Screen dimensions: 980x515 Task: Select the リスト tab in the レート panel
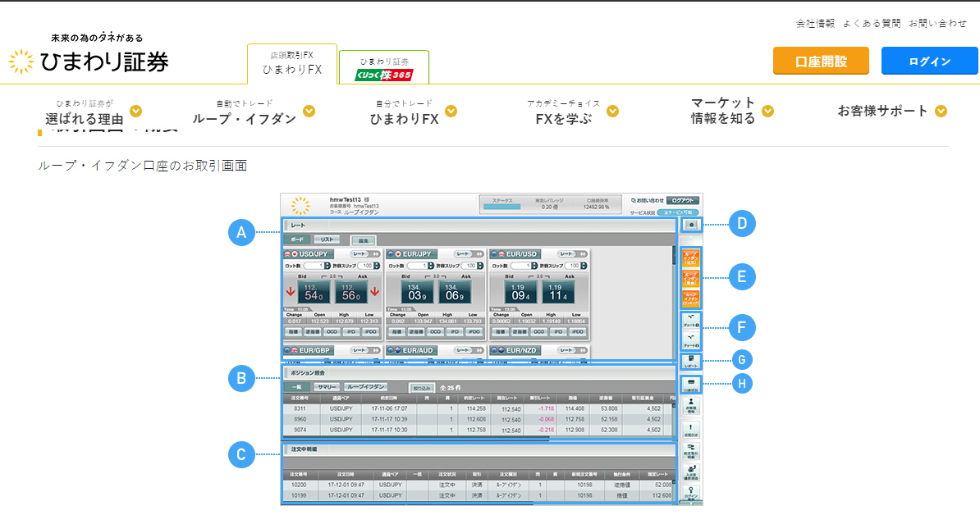(327, 239)
